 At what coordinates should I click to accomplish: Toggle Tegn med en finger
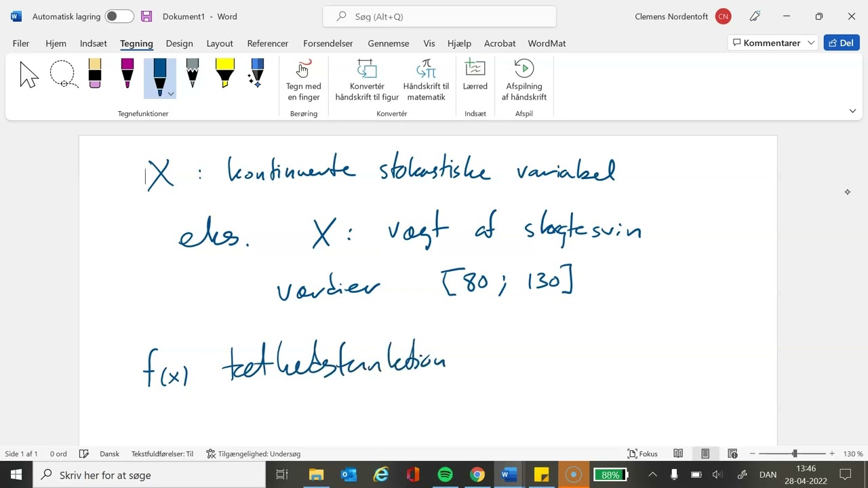click(x=303, y=80)
